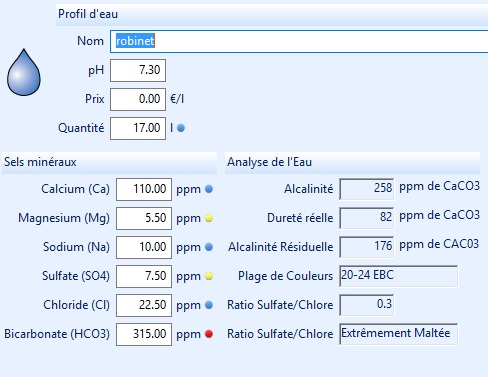This screenshot has height=377, width=488.
Task: Click the pH label
Action: pyautogui.click(x=96, y=71)
